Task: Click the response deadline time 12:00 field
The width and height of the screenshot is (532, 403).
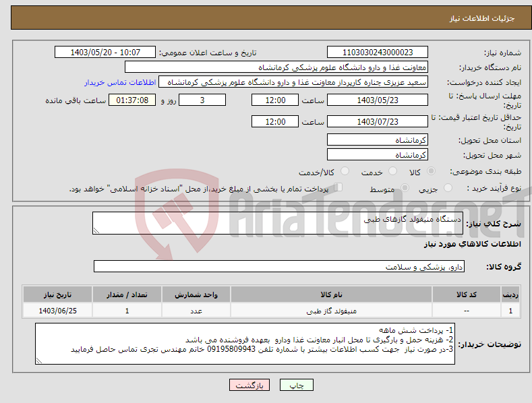Action: point(275,100)
